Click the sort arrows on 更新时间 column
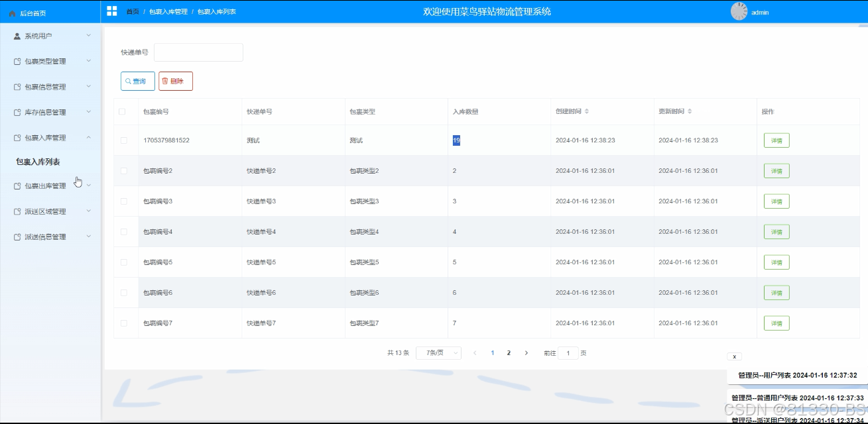The image size is (868, 424). pyautogui.click(x=690, y=111)
